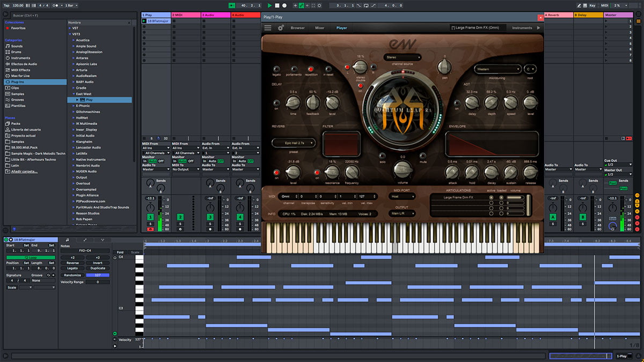Screen dimensions: 644x362
Task: Solo track 1 with its S button
Action: (x=150, y=223)
